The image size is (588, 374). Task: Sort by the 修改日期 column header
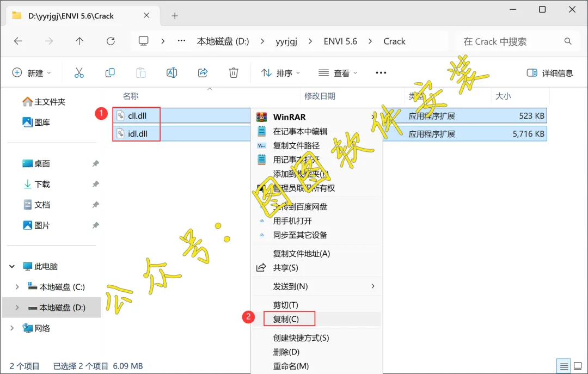point(320,96)
